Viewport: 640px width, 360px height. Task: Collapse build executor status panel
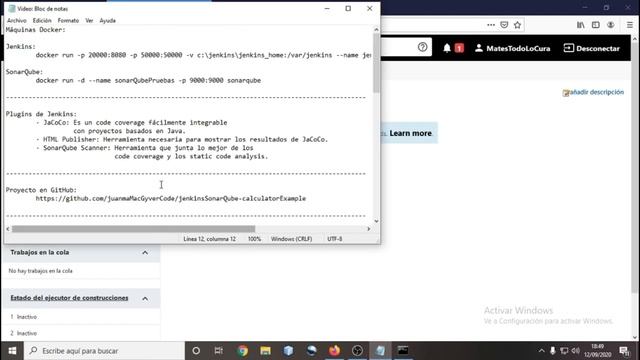(x=145, y=298)
